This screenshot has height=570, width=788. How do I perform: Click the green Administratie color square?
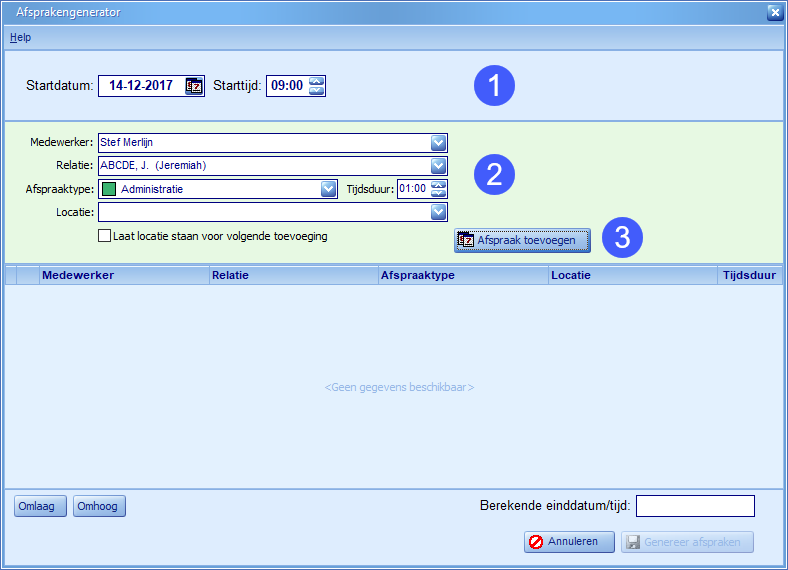(109, 188)
